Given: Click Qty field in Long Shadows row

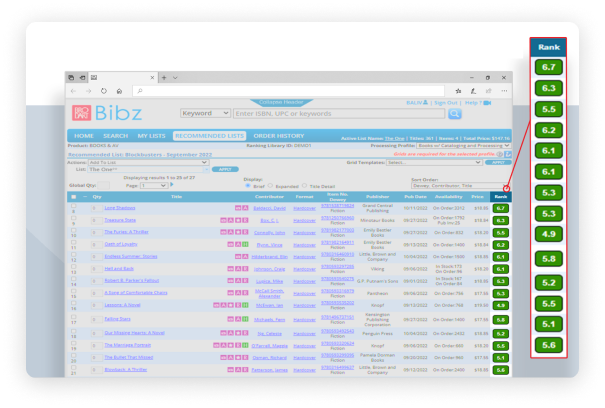Looking at the screenshot, I should click(95, 209).
